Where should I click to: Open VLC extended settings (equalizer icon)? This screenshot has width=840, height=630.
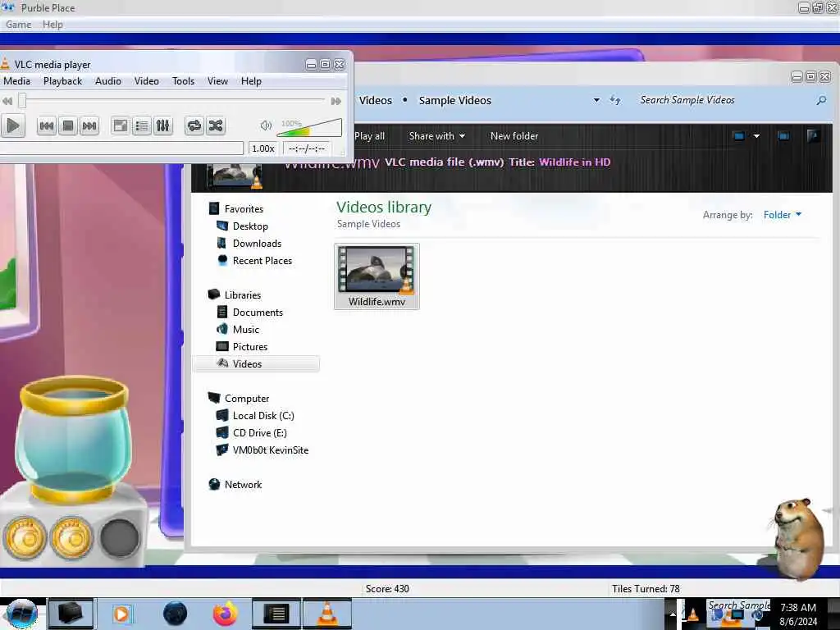click(163, 126)
